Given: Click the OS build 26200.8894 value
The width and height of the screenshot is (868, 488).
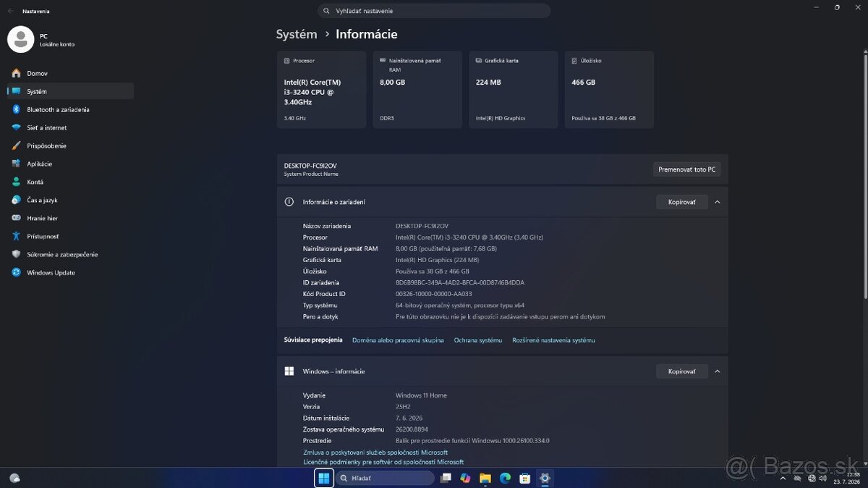Looking at the screenshot, I should (412, 429).
